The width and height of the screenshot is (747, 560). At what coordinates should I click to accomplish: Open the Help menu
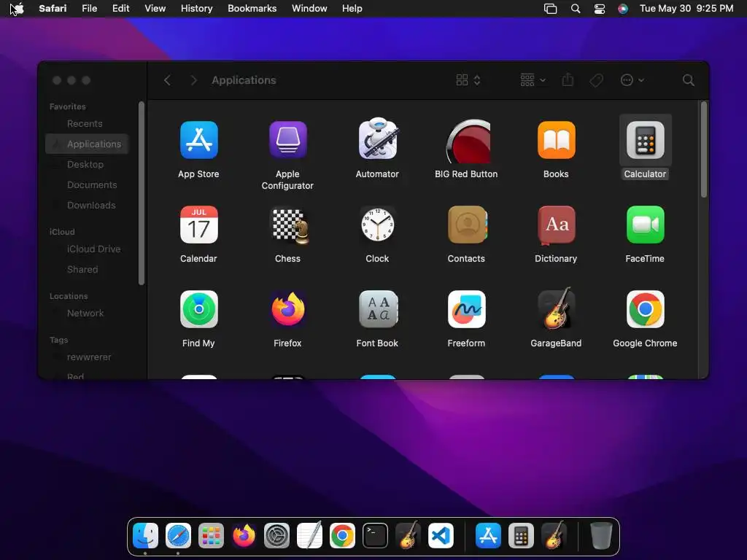352,8
